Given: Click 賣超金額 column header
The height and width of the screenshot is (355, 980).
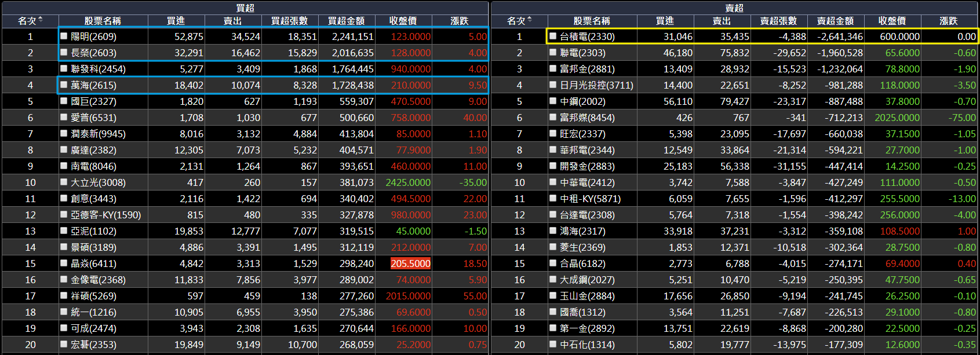Looking at the screenshot, I should (836, 21).
